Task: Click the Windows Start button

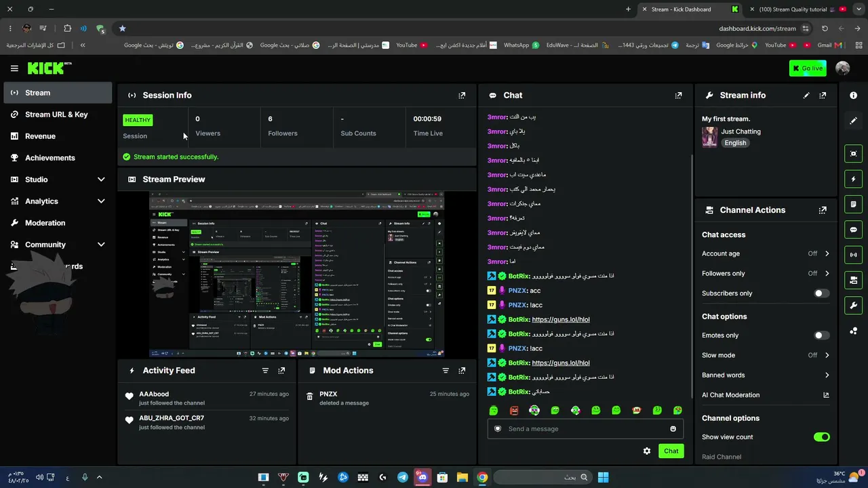Action: point(603,477)
